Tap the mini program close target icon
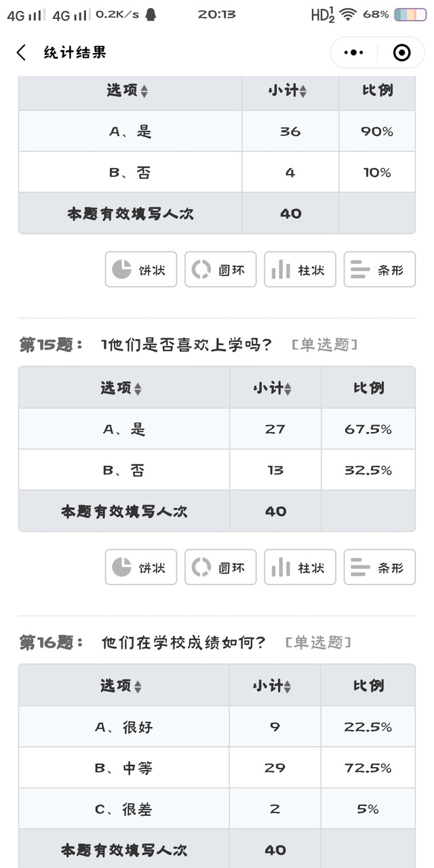The width and height of the screenshot is (434, 868). [401, 53]
